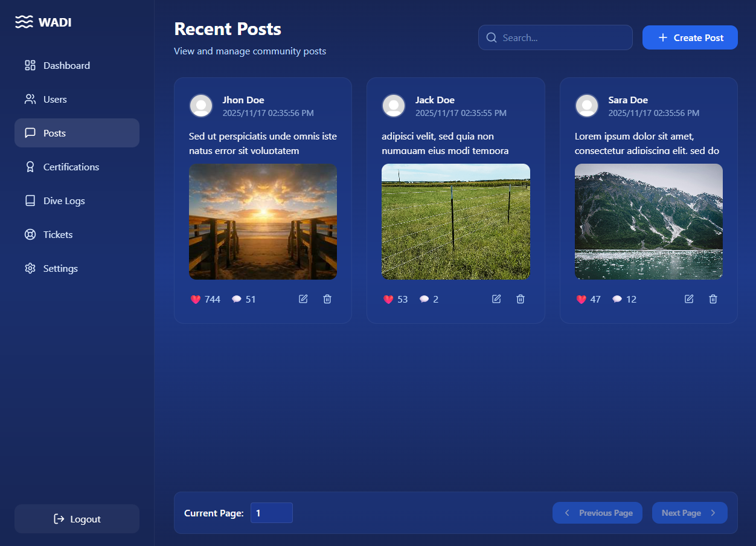The image size is (756, 546).
Task: Click the edit icon on Jack Doe's post
Action: coord(496,299)
